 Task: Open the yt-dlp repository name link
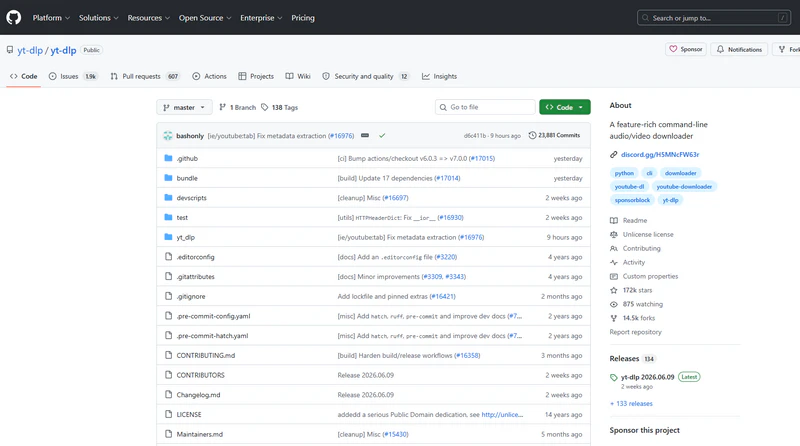(x=63, y=50)
